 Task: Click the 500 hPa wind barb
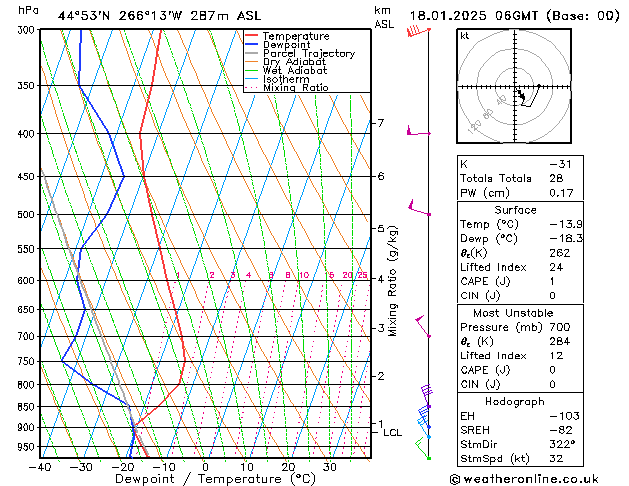click(419, 208)
